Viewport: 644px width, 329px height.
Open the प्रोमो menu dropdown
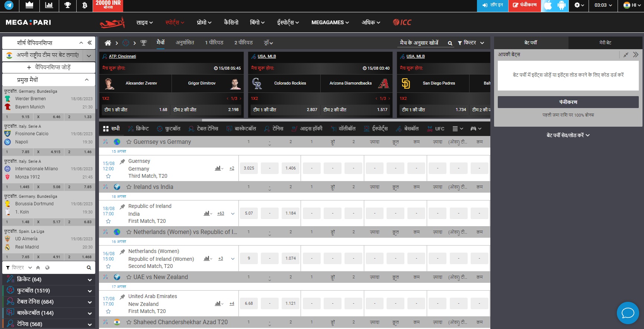click(204, 22)
